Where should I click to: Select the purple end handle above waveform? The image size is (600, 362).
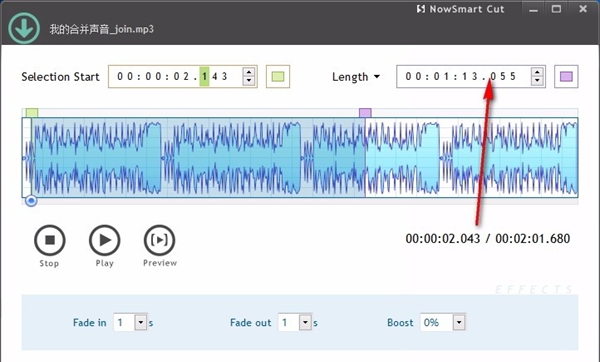(x=365, y=113)
